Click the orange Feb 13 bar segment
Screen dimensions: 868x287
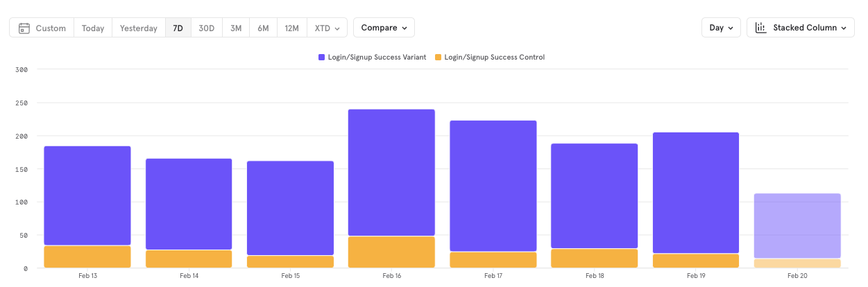(x=87, y=256)
